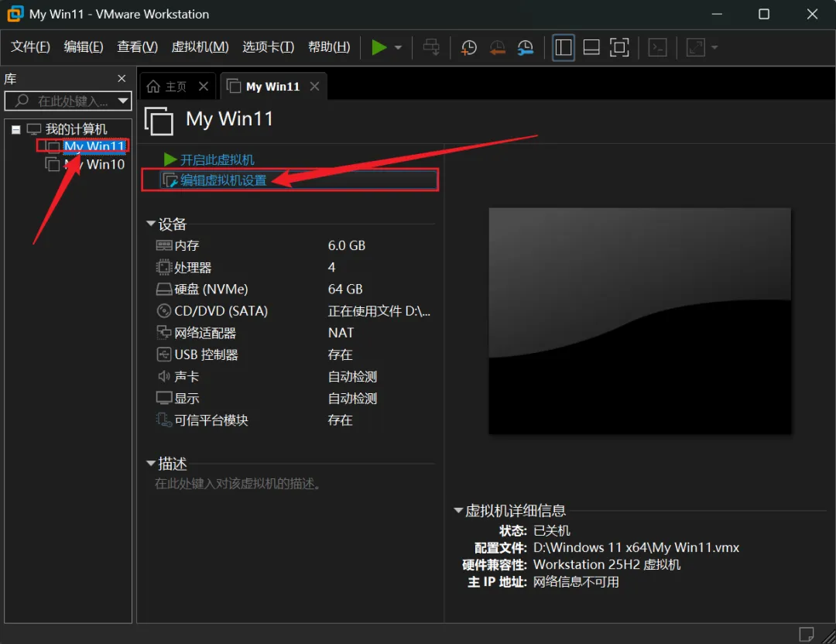Select 我的计算机 in the library tree
Image resolution: width=836 pixels, height=644 pixels.
click(x=76, y=129)
